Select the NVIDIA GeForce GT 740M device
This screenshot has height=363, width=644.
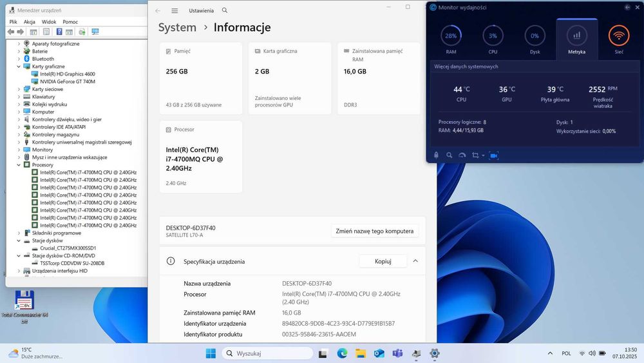click(x=68, y=81)
